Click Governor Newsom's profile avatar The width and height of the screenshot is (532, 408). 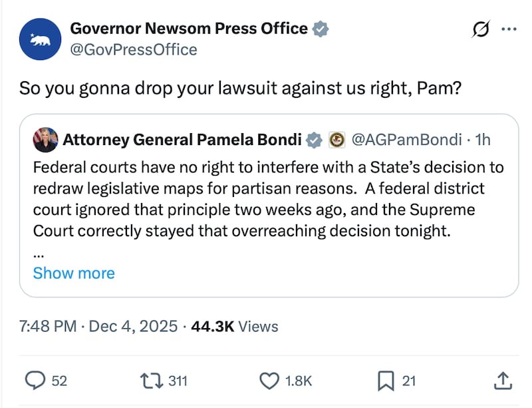40,39
